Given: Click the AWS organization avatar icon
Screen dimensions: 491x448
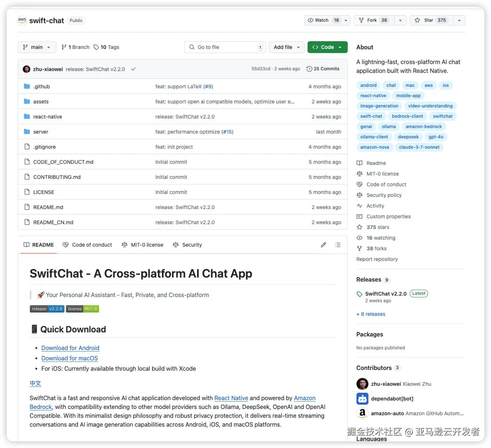Looking at the screenshot, I should (22, 20).
